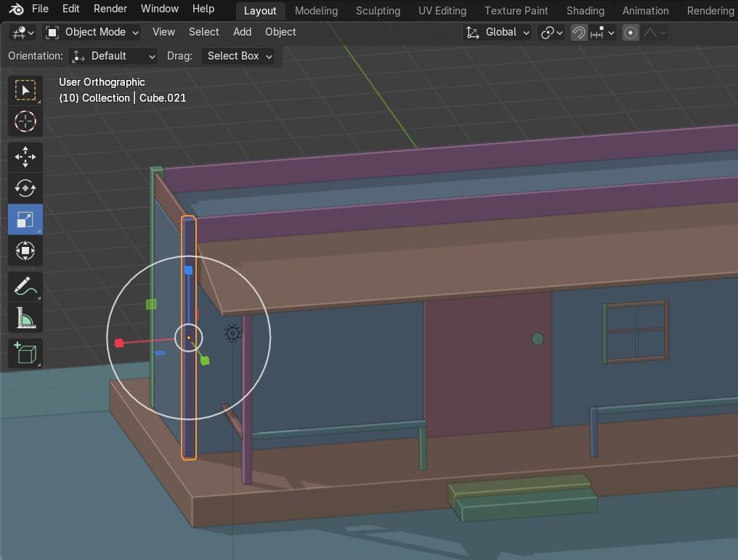The height and width of the screenshot is (560, 738).
Task: Activate the 3D Cursor tool
Action: (25, 121)
